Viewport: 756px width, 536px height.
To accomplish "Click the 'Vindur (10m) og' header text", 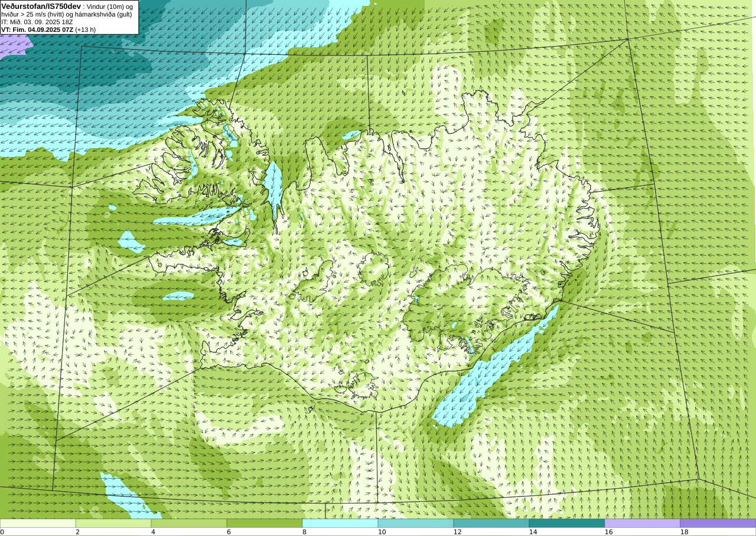I will coord(110,6).
